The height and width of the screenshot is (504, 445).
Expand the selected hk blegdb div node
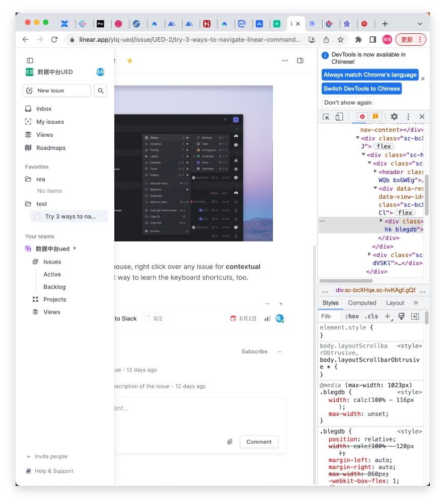coord(381,220)
